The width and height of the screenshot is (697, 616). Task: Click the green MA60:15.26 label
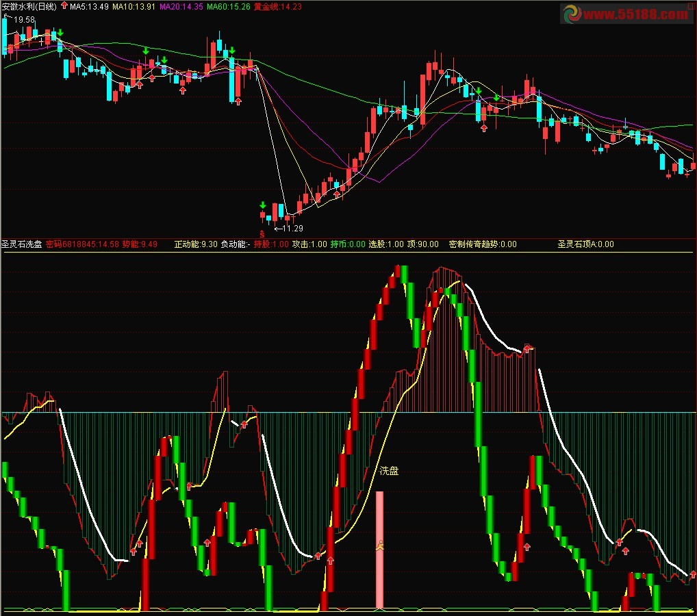coord(228,6)
